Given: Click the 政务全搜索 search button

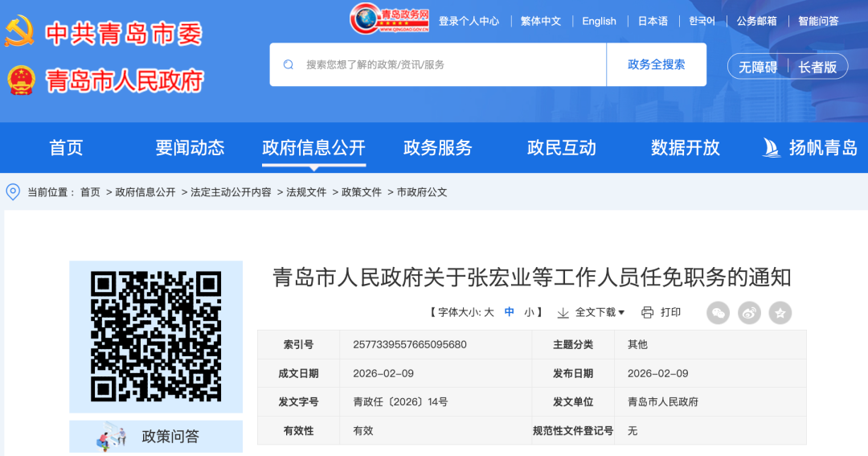Looking at the screenshot, I should pyautogui.click(x=657, y=64).
